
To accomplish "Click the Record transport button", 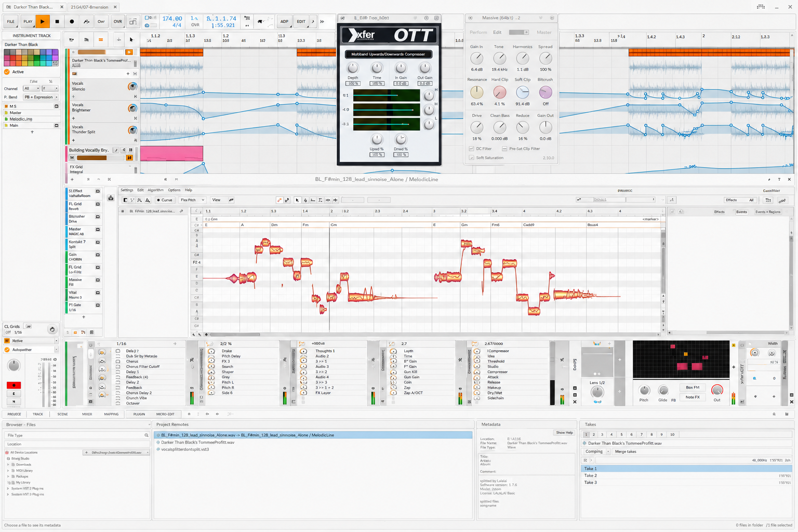I will [x=72, y=21].
